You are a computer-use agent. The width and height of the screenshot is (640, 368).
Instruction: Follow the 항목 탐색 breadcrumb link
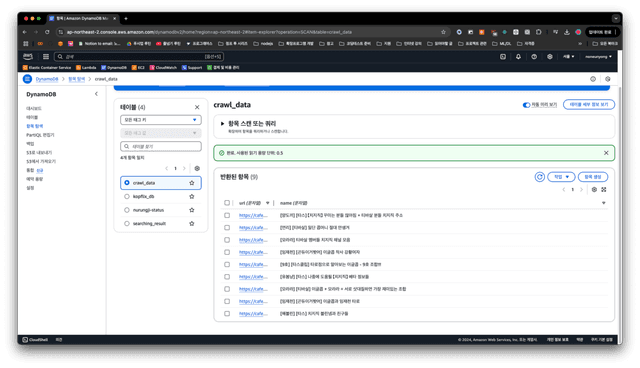pos(76,79)
